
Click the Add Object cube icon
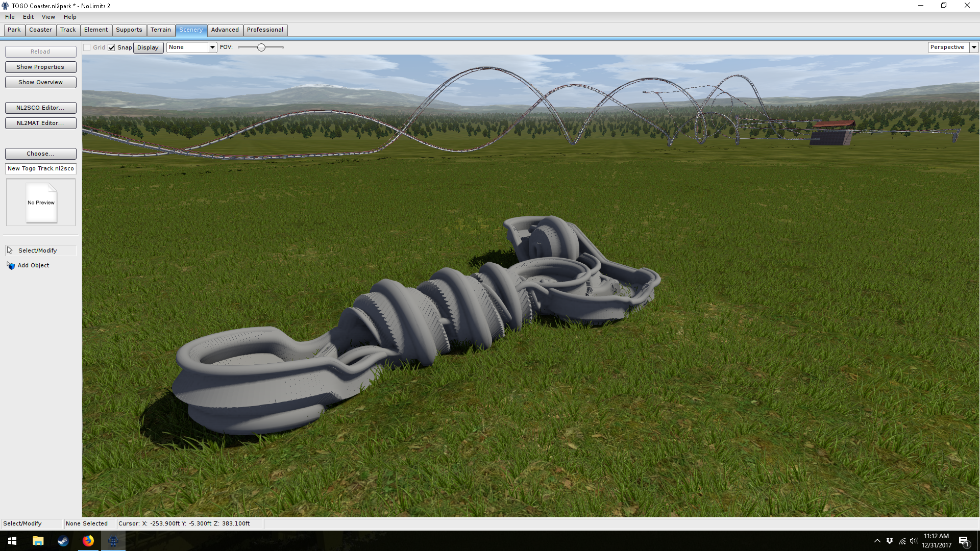pyautogui.click(x=11, y=266)
